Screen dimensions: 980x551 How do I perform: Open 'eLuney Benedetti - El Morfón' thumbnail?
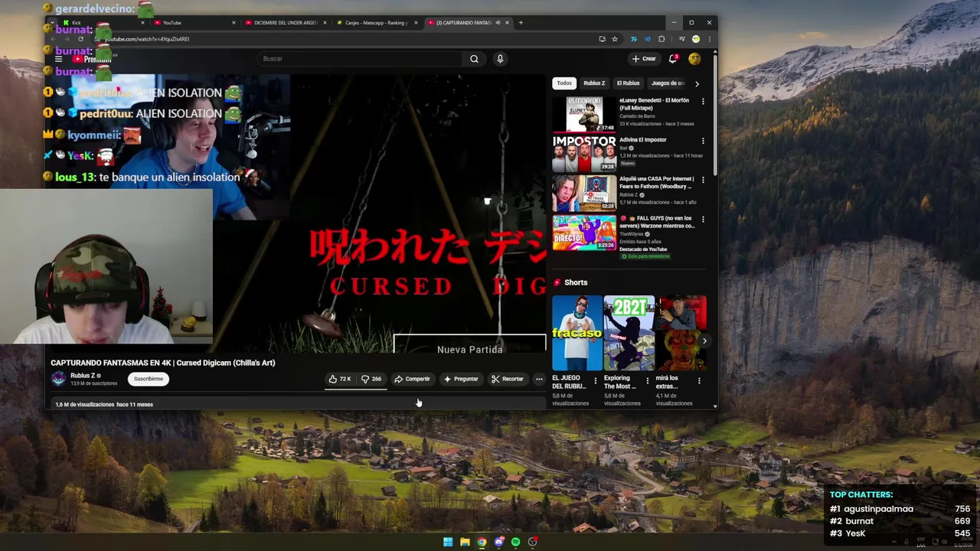[x=584, y=114]
